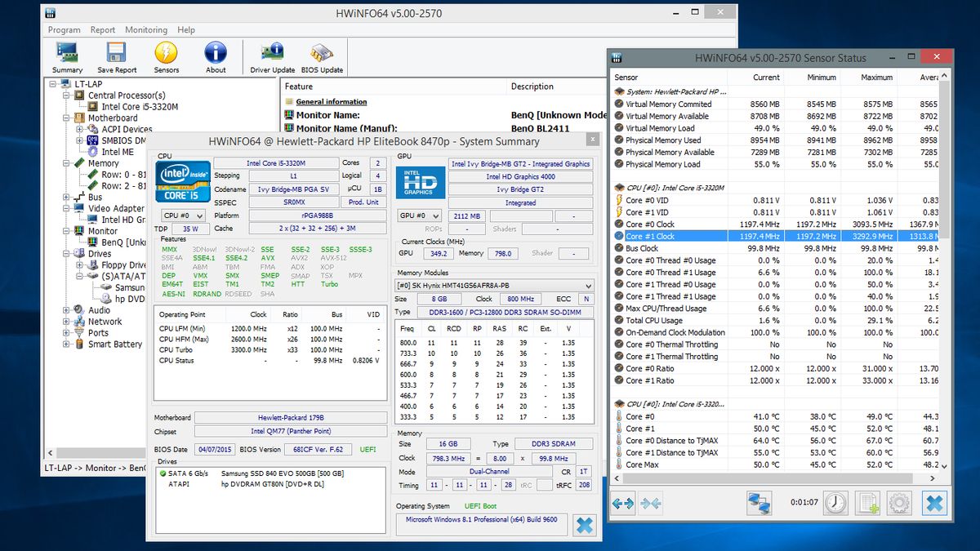This screenshot has height=551, width=980.
Task: Select Core Max temperature row
Action: (x=774, y=464)
